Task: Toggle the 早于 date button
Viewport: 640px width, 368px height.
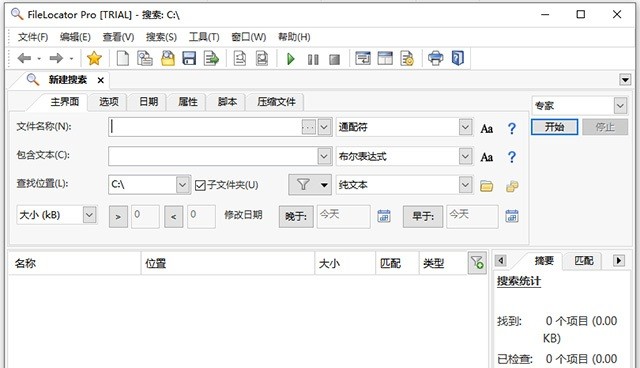Action: coord(423,216)
